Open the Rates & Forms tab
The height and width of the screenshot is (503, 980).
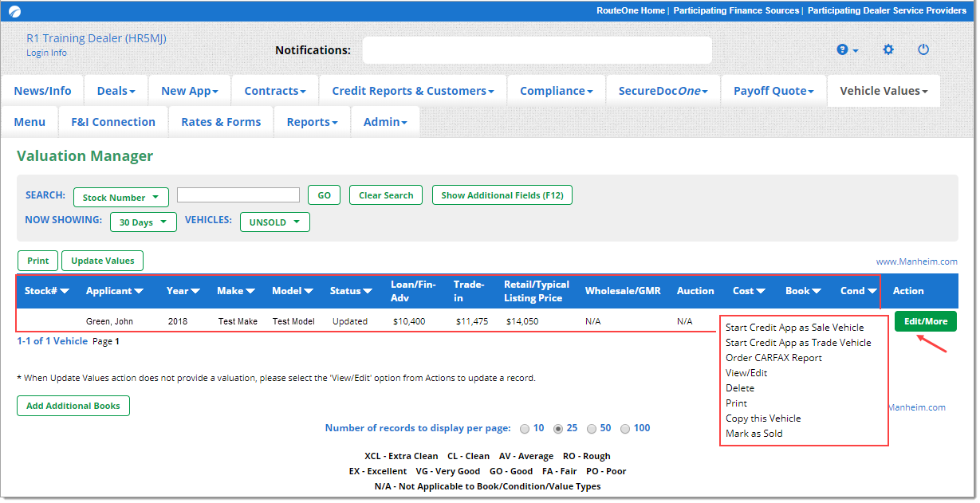pos(221,122)
